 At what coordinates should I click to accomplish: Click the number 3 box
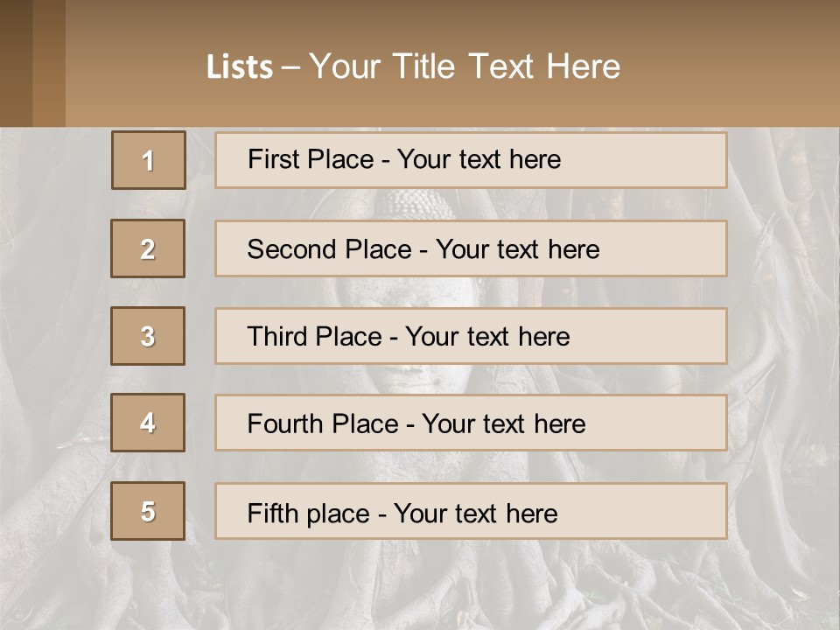click(148, 336)
